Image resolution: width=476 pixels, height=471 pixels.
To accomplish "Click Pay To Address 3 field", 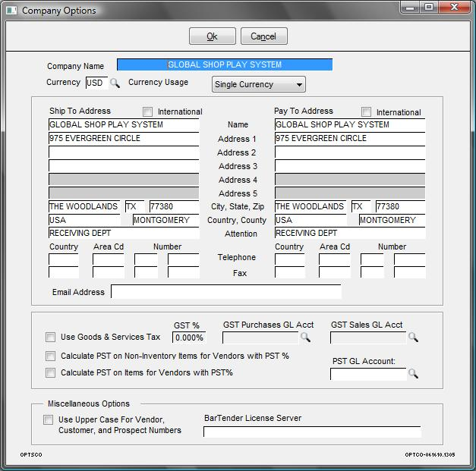I will tap(350, 166).
